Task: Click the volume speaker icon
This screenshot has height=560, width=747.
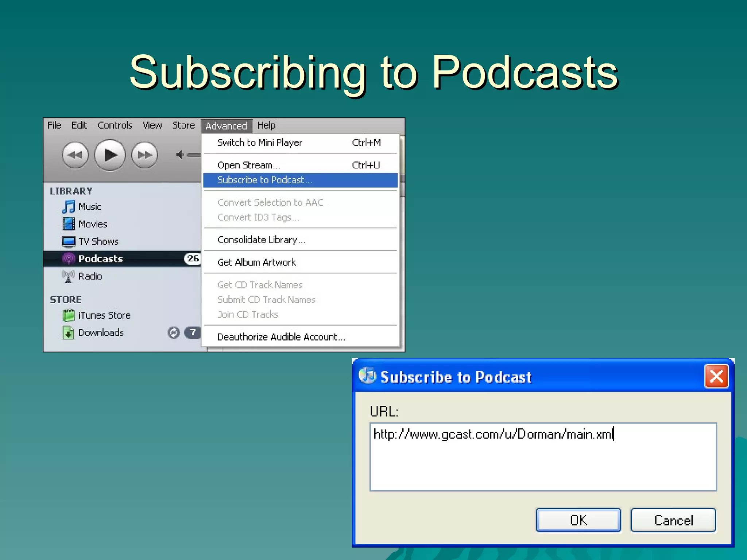Action: coord(180,155)
